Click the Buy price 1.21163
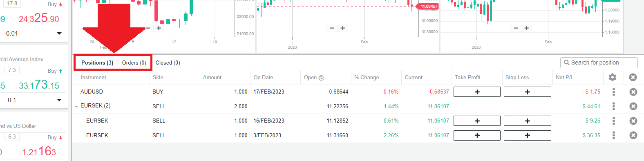 point(39,152)
